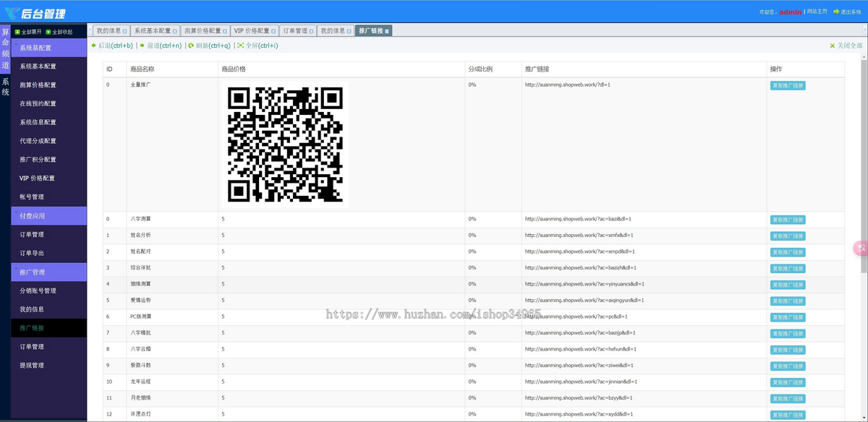Open 网站主页 link in header

tap(817, 12)
